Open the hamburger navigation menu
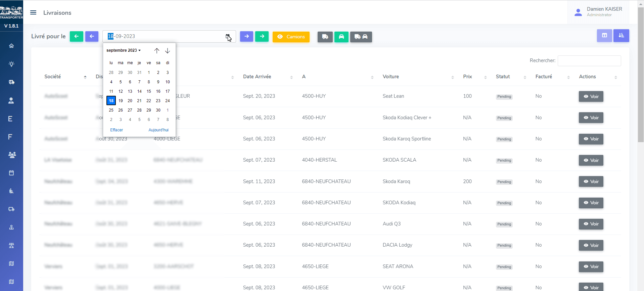The height and width of the screenshot is (291, 644). click(x=33, y=12)
